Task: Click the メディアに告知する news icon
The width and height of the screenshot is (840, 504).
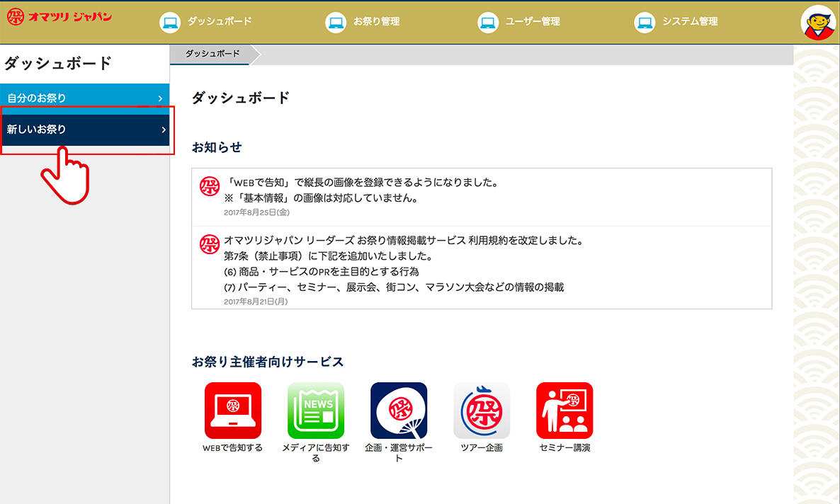Action: 316,411
